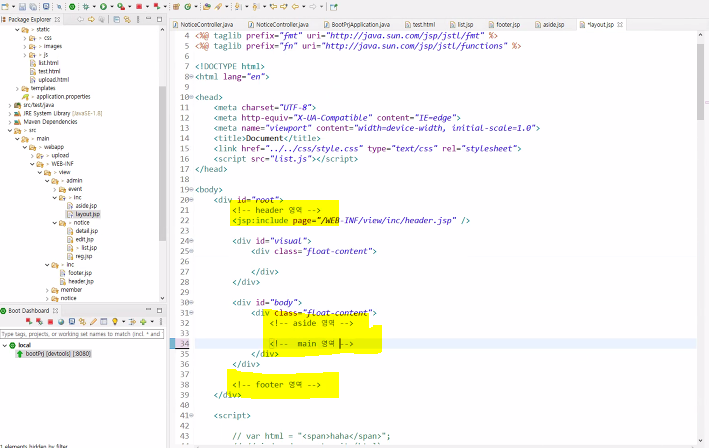
Task: Click the Open Browser globe in Boot Dashboard
Action: pyautogui.click(x=61, y=321)
